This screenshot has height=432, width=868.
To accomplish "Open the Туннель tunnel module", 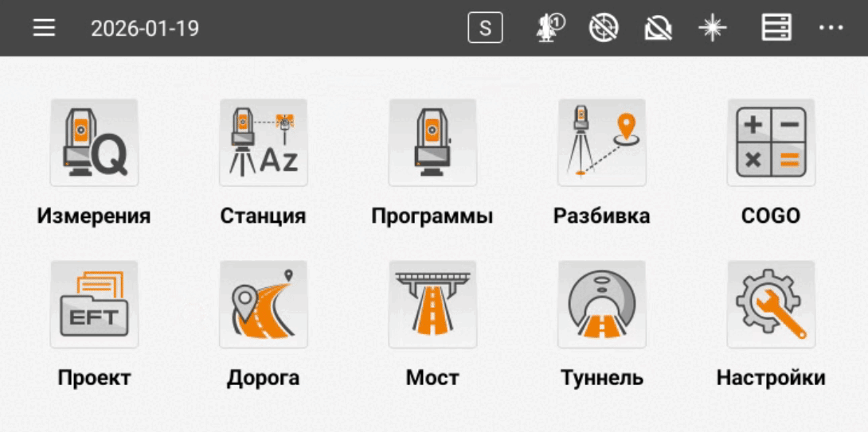I will (x=602, y=304).
